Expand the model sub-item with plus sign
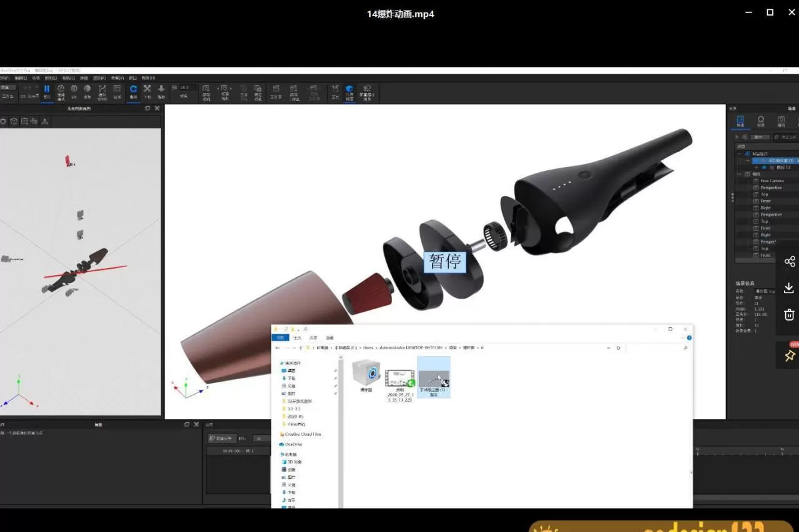 coord(756,168)
